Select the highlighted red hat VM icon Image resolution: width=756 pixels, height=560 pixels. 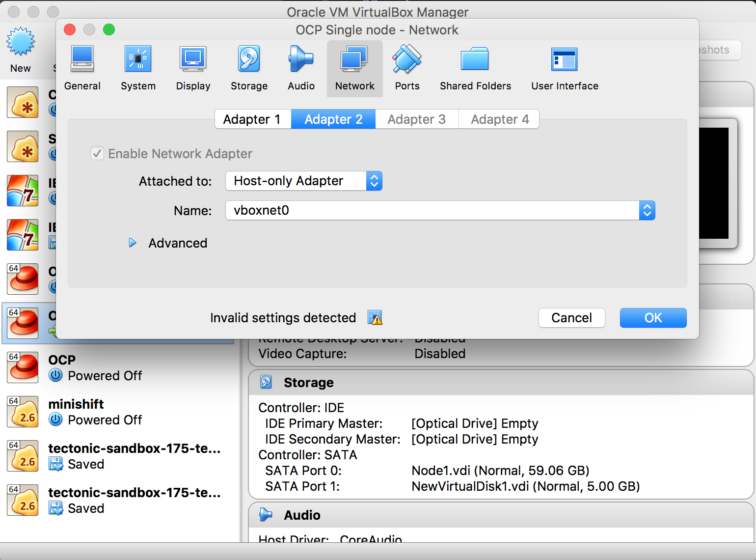23,323
